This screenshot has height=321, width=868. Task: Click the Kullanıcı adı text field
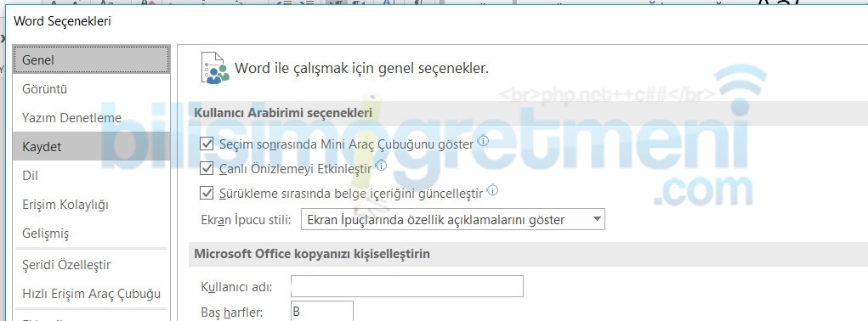tap(407, 286)
